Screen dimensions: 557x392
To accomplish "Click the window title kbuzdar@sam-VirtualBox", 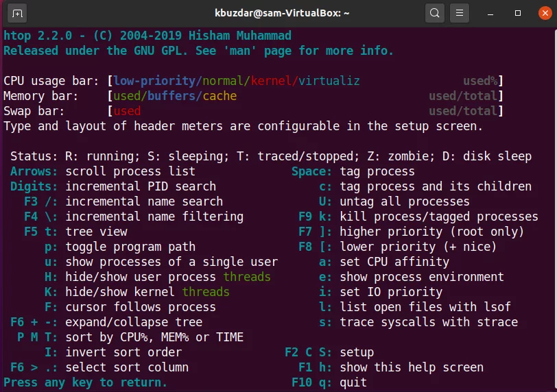I will (282, 13).
